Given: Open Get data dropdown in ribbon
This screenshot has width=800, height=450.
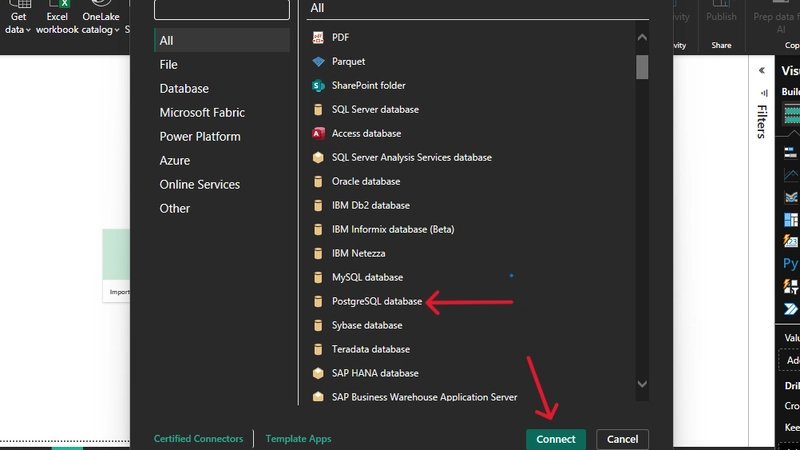Looking at the screenshot, I should (x=18, y=18).
